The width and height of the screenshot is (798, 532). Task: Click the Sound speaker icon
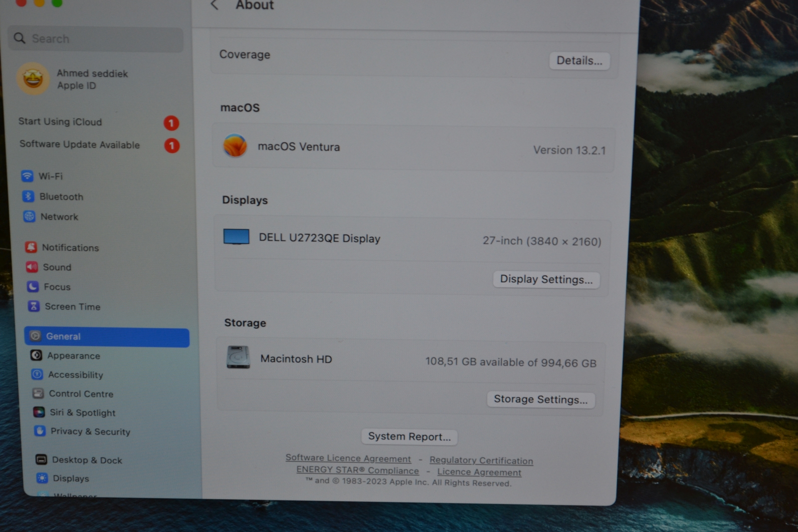[32, 267]
